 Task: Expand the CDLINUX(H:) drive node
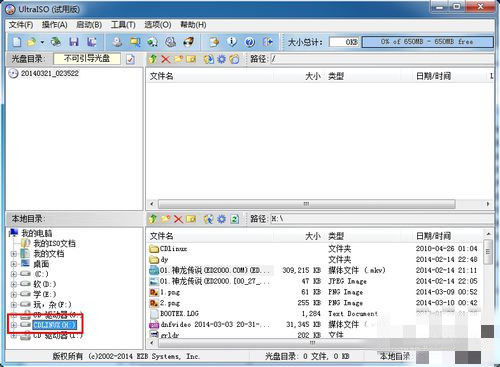pos(14,325)
